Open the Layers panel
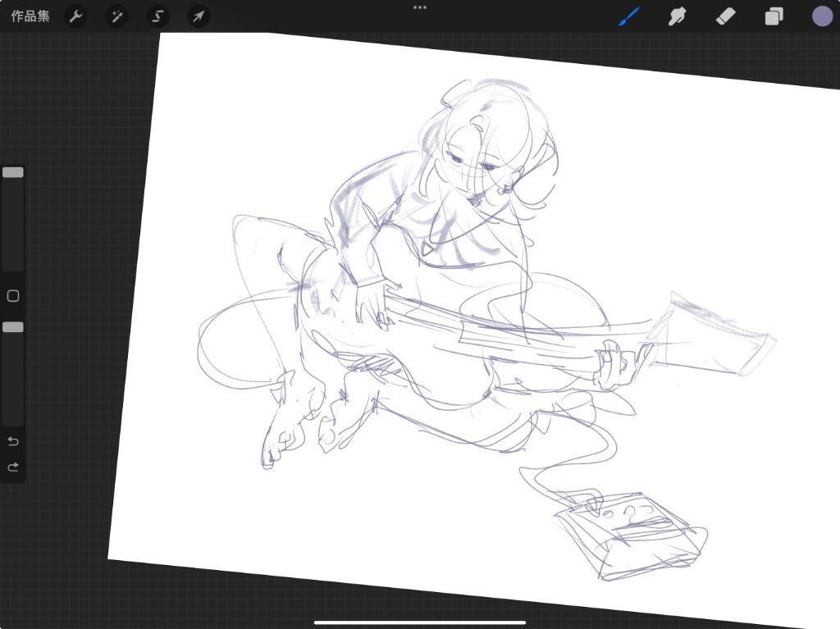Image resolution: width=840 pixels, height=629 pixels. pyautogui.click(x=774, y=16)
